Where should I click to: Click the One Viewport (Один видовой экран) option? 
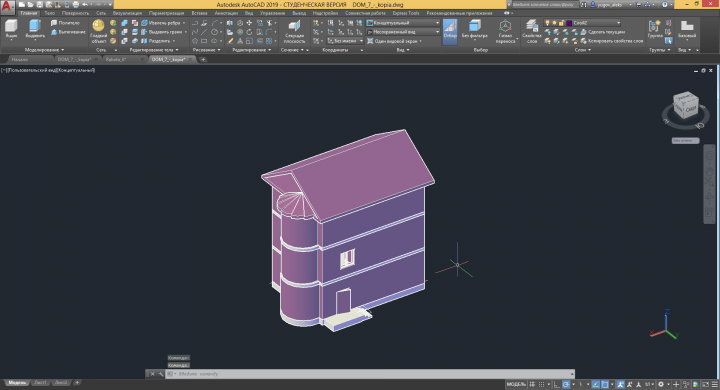point(394,41)
